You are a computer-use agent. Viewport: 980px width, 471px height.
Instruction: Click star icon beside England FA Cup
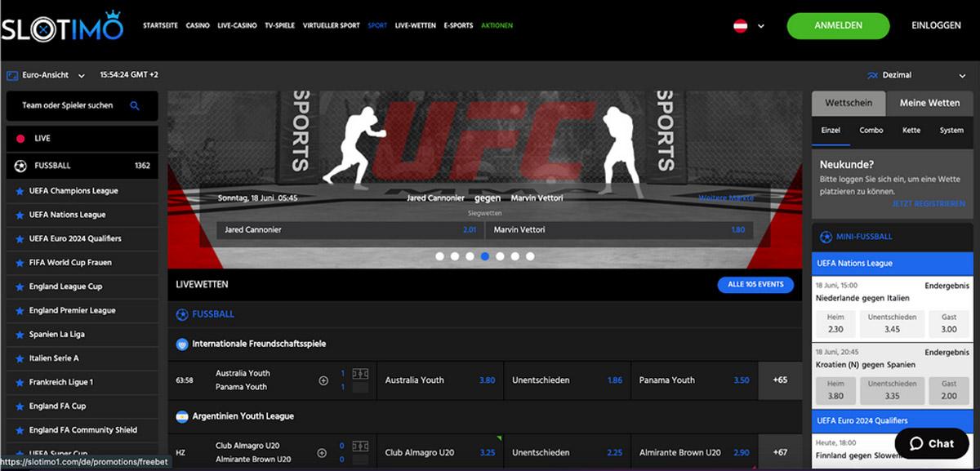point(20,407)
